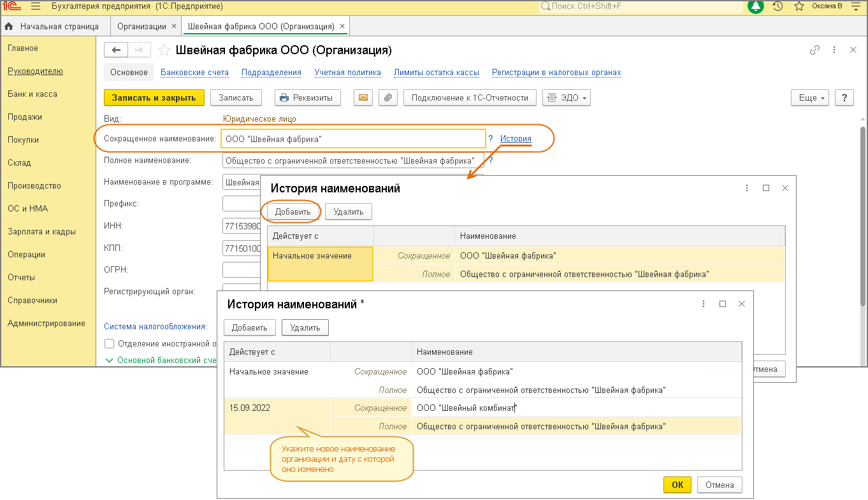Click Отмена next to the OK button
This screenshot has width=868, height=500.
click(x=720, y=485)
